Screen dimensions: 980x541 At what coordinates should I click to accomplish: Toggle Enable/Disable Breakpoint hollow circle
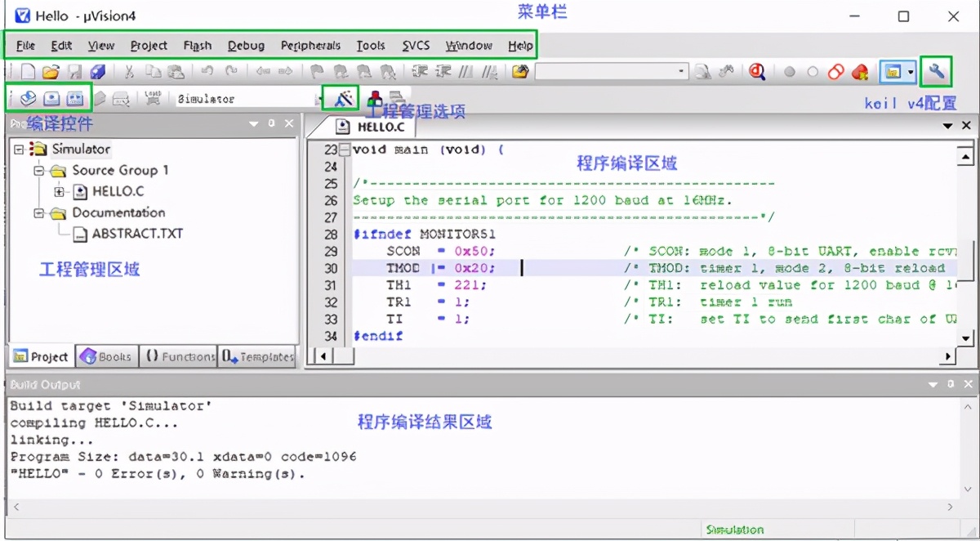[813, 72]
